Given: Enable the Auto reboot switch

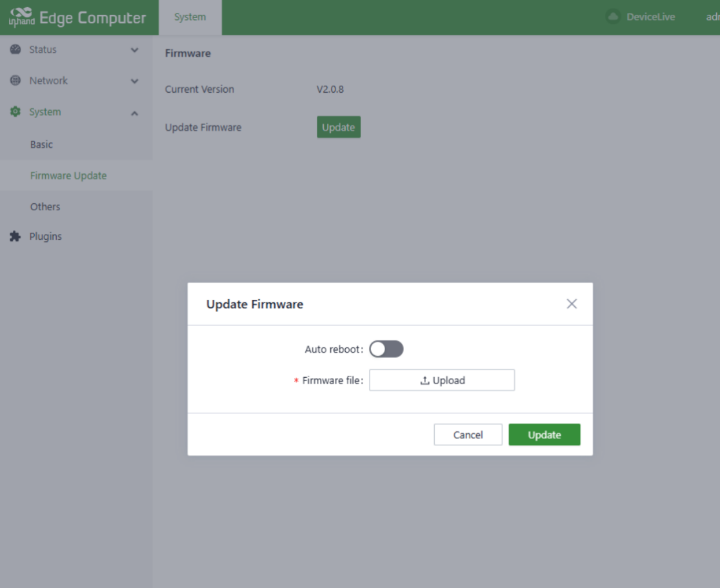Looking at the screenshot, I should 386,349.
